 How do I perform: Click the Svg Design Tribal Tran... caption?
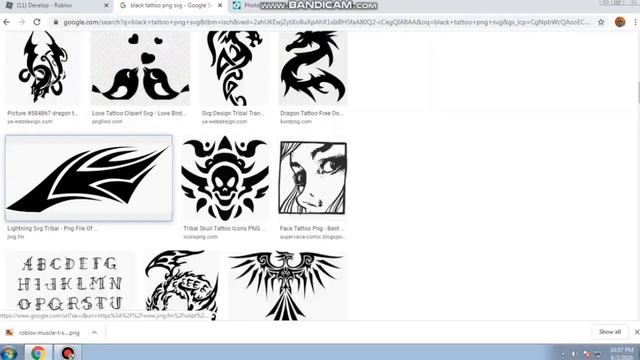coord(233,113)
